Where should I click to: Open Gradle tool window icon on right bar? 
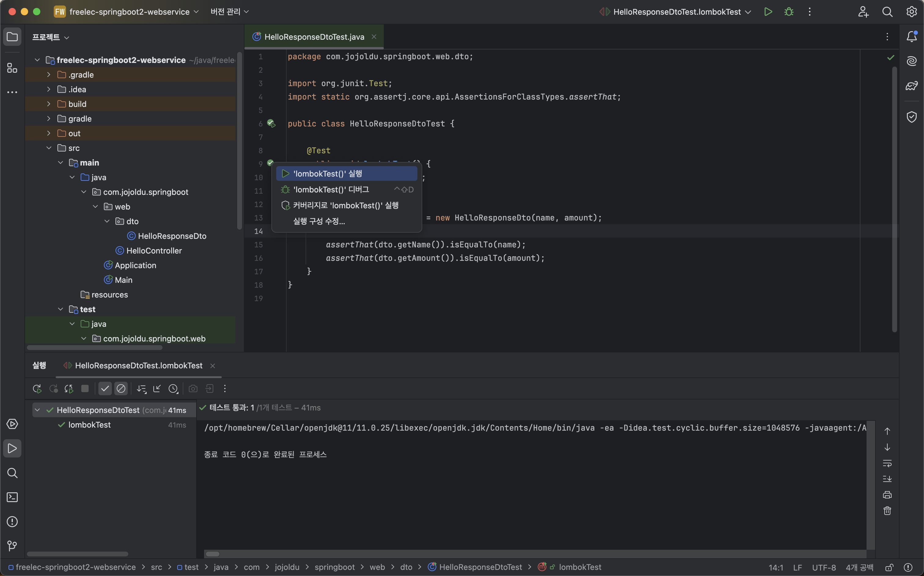[x=911, y=86]
